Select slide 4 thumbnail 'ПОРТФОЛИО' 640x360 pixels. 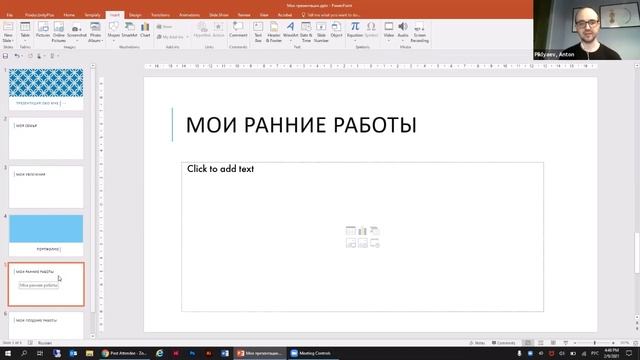click(x=46, y=236)
